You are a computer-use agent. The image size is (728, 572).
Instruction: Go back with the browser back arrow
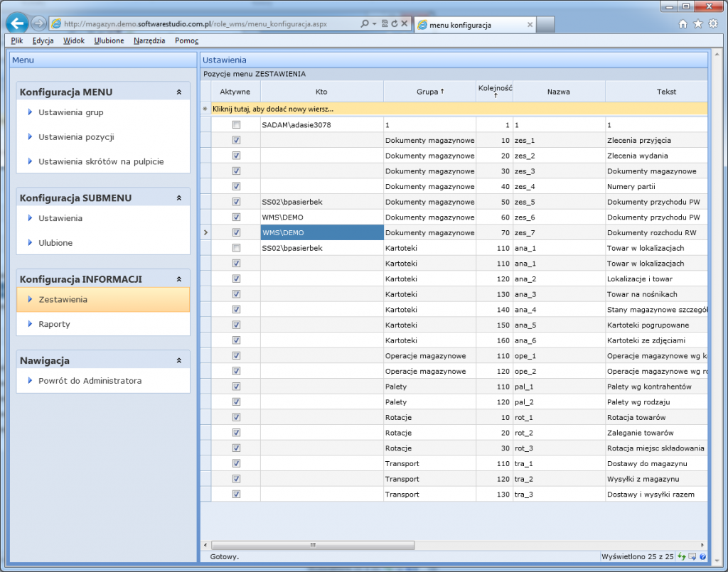(x=17, y=23)
